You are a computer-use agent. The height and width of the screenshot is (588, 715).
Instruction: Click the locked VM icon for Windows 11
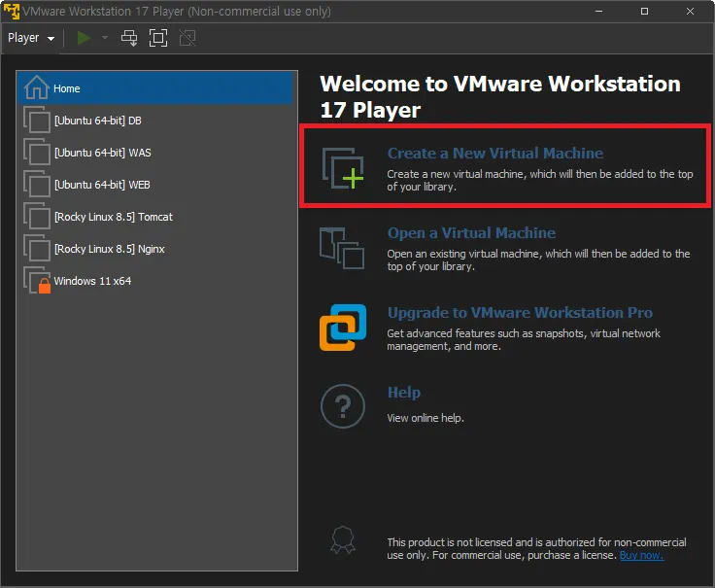click(37, 281)
